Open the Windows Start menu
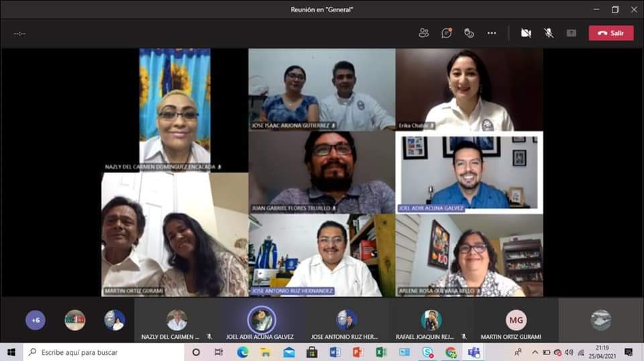The image size is (644, 361). click(11, 352)
